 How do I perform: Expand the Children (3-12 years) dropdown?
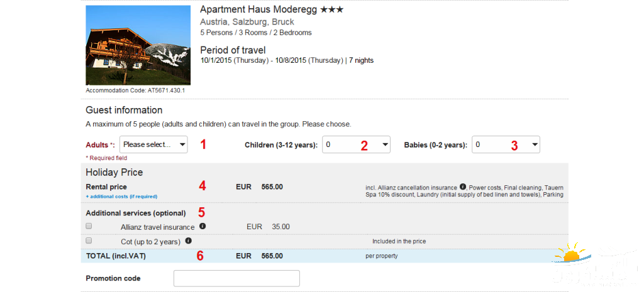pyautogui.click(x=356, y=144)
